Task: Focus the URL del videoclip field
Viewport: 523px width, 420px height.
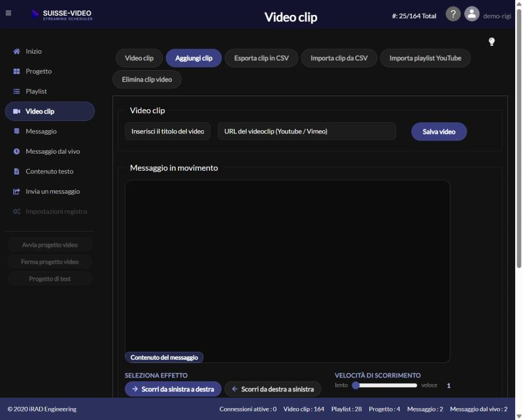Action: click(307, 131)
